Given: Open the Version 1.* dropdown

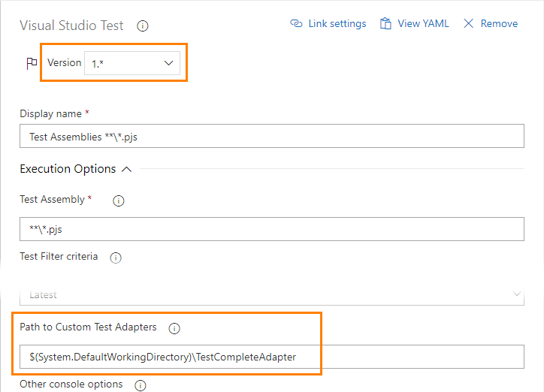Looking at the screenshot, I should (132, 64).
